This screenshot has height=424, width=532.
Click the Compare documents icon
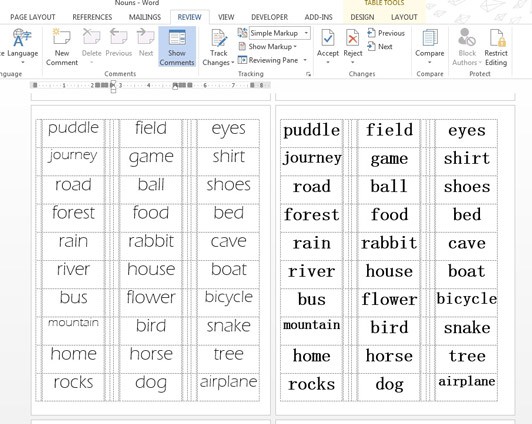430,38
